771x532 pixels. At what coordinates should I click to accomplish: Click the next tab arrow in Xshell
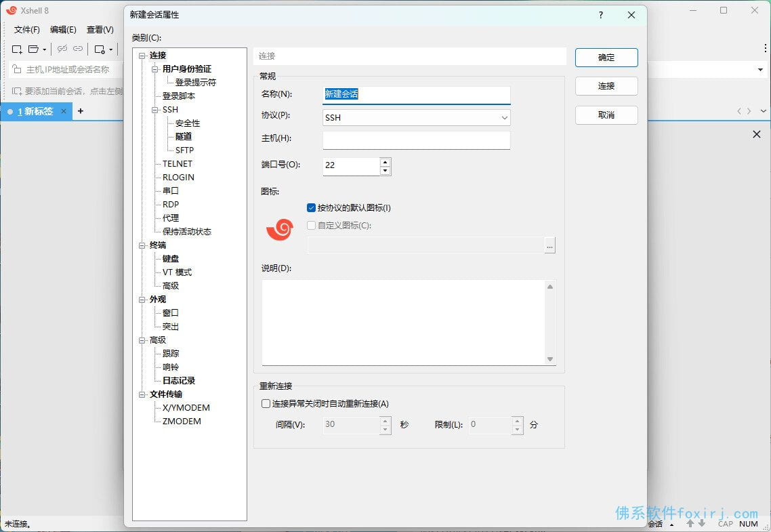(x=749, y=111)
